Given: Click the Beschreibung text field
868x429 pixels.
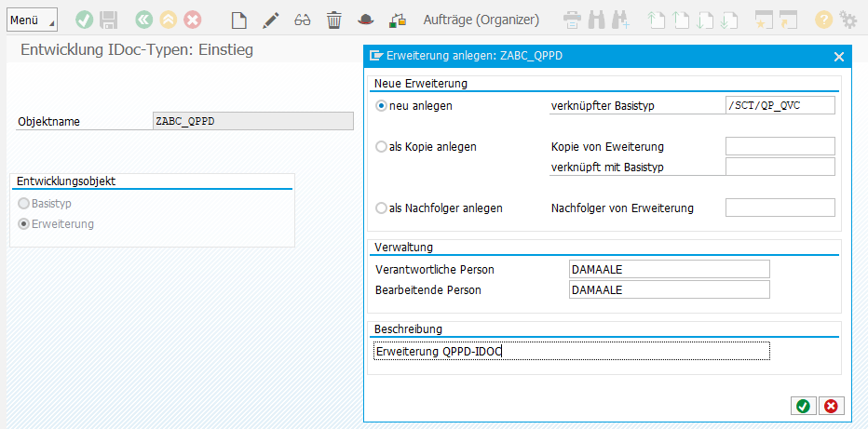Looking at the screenshot, I should pyautogui.click(x=571, y=351).
